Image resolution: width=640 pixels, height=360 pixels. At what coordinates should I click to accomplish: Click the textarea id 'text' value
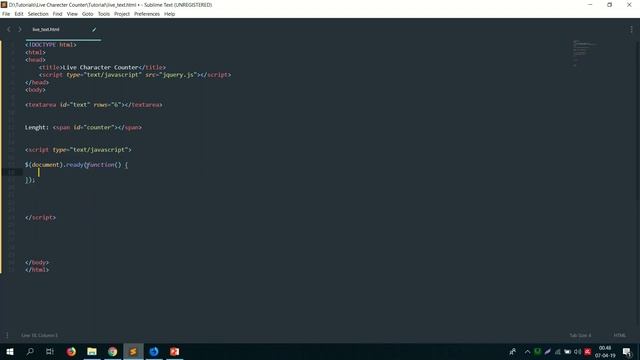click(x=80, y=105)
